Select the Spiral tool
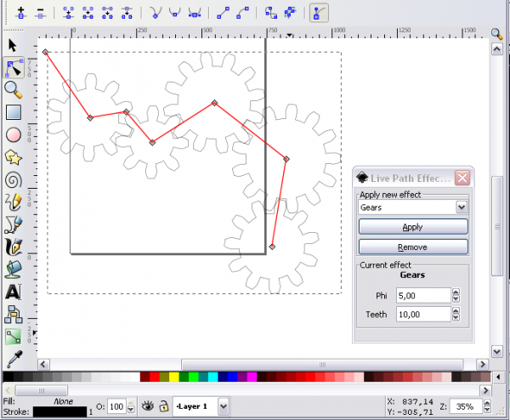Screen dimensions: 510x420 pyautogui.click(x=14, y=180)
